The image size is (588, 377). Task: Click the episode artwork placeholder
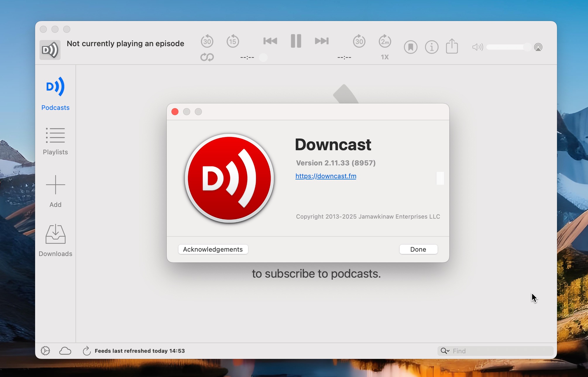50,50
